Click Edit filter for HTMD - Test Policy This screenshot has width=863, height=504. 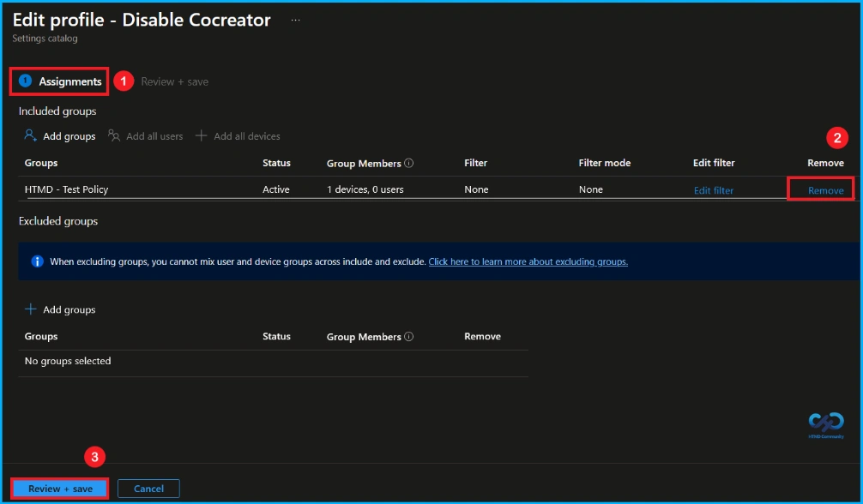pos(713,190)
